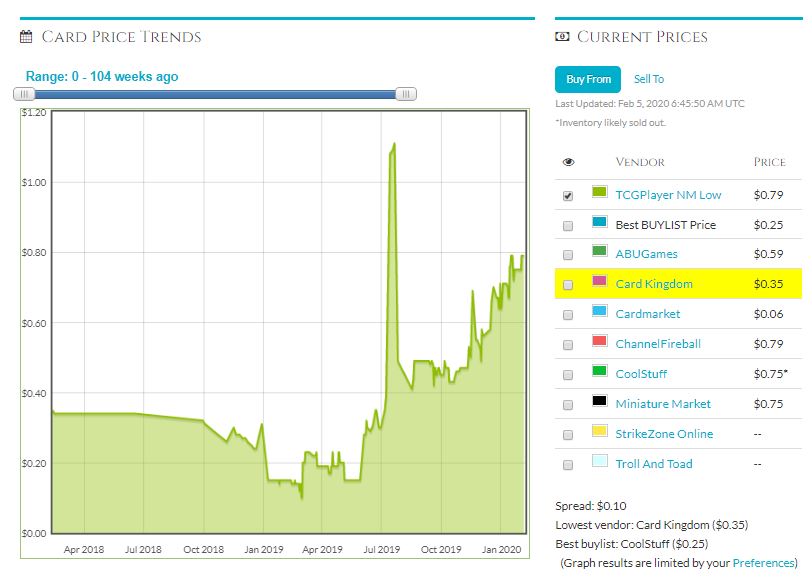Click the Lowest vendor: Card Kingdom text
The image size is (812, 578).
click(x=651, y=525)
